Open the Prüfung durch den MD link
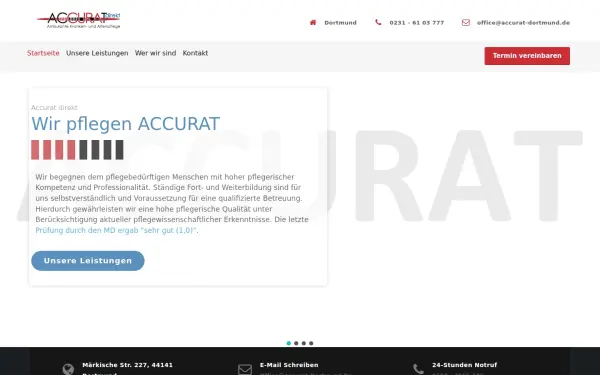The height and width of the screenshot is (375, 600). tap(116, 230)
